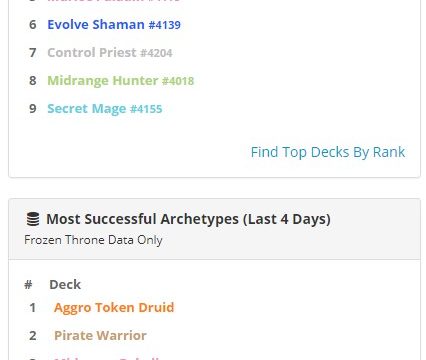Click the Frozen Throne Data Only subtitle
The height and width of the screenshot is (360, 426).
pyautogui.click(x=93, y=240)
